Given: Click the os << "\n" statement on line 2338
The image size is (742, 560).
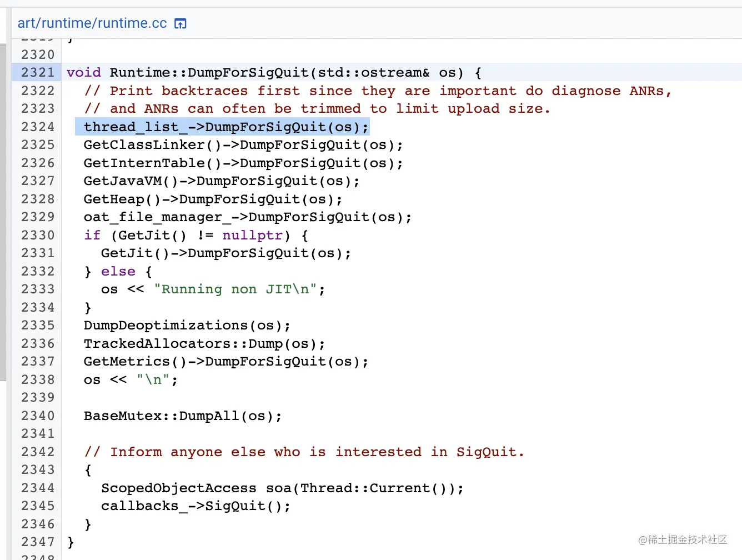Looking at the screenshot, I should tap(131, 379).
